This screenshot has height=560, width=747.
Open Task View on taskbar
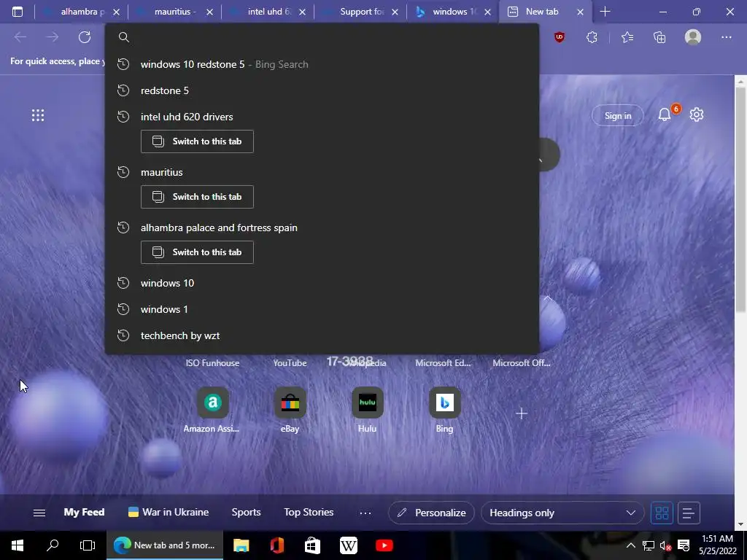88,545
